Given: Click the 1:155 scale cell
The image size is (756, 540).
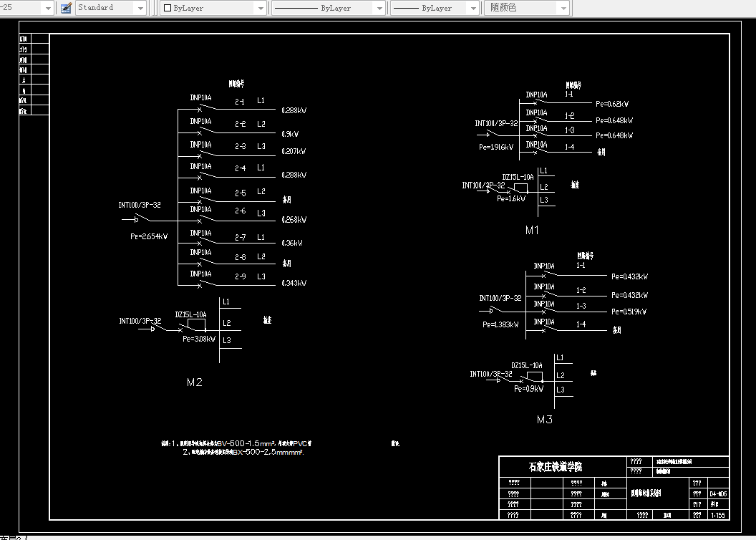Looking at the screenshot, I should click(x=717, y=515).
